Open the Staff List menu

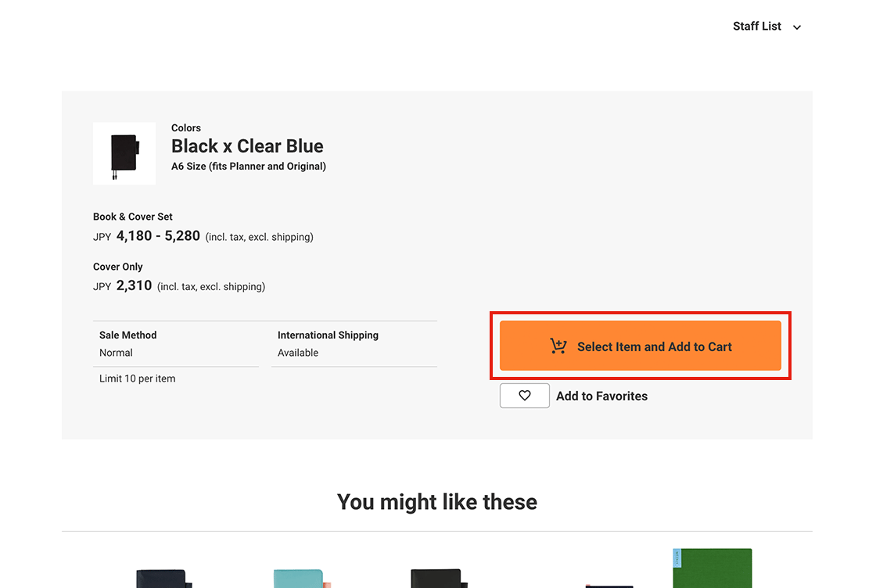[x=757, y=27]
